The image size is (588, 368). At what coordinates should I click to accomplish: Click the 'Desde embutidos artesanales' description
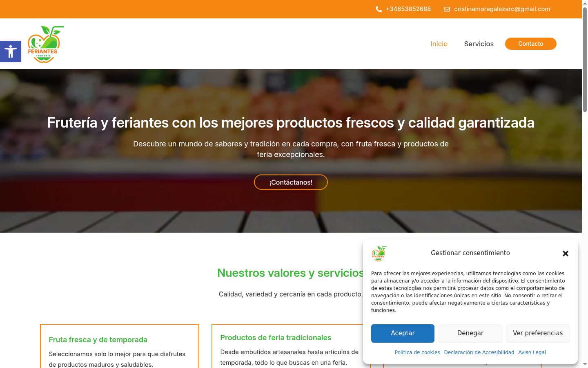click(x=289, y=357)
